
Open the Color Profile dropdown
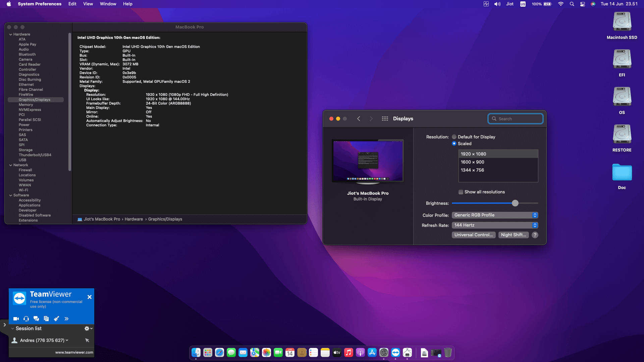click(x=535, y=215)
